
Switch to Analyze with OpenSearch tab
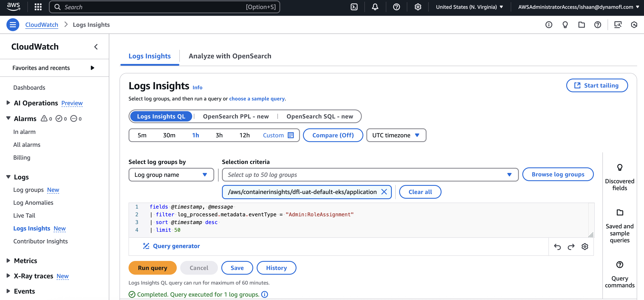coord(230,56)
